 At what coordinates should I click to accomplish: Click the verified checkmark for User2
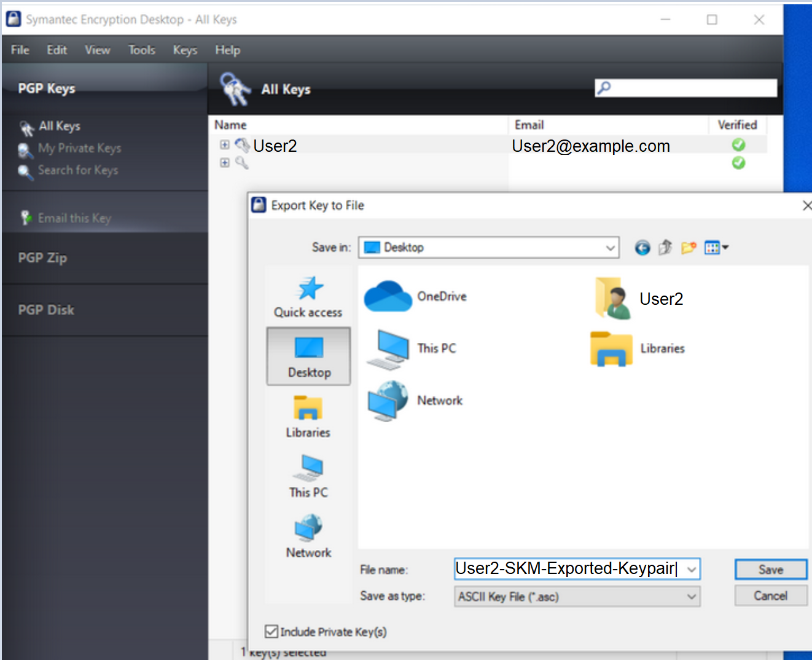[738, 145]
